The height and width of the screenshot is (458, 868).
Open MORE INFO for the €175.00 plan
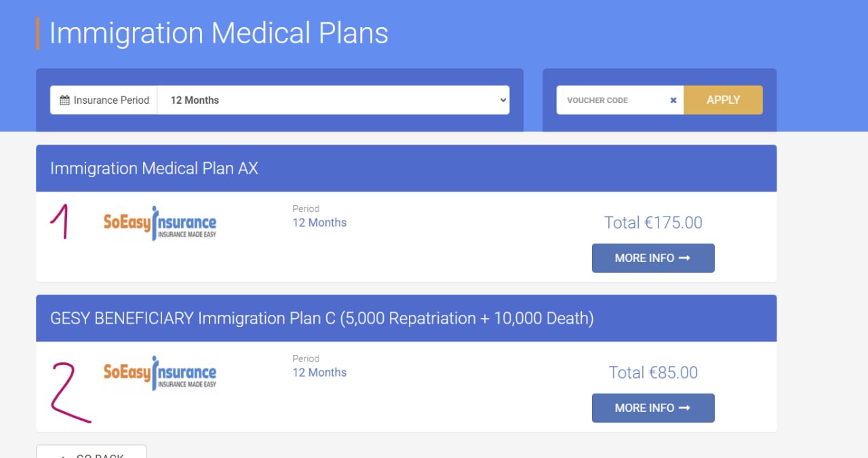[653, 258]
